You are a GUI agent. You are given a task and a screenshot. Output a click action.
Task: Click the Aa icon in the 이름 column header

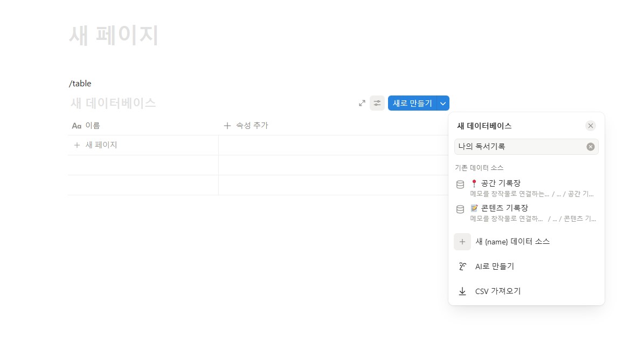tap(76, 125)
